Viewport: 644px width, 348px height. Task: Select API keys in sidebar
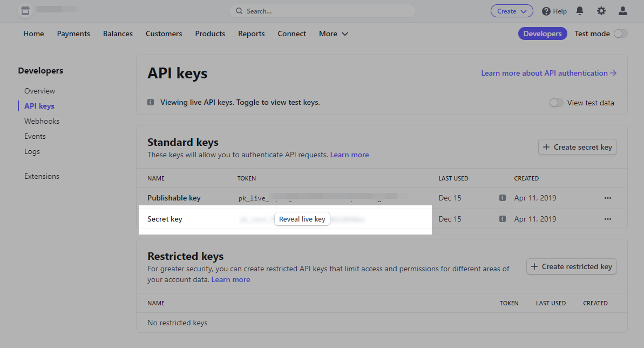(x=39, y=106)
